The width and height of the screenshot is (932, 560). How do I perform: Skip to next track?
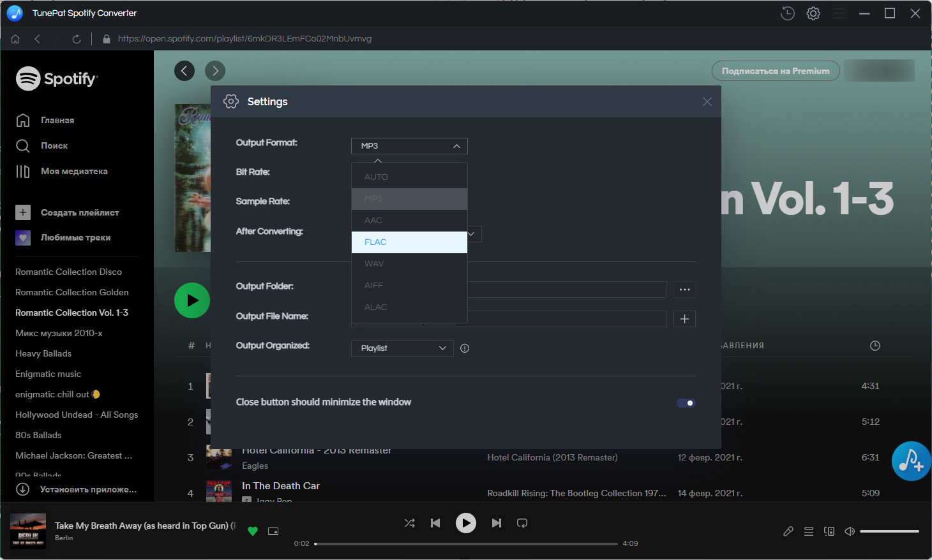[x=497, y=523]
